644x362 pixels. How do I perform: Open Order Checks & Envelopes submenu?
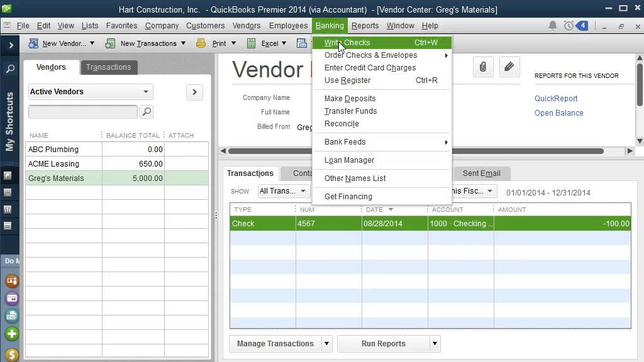pos(382,55)
